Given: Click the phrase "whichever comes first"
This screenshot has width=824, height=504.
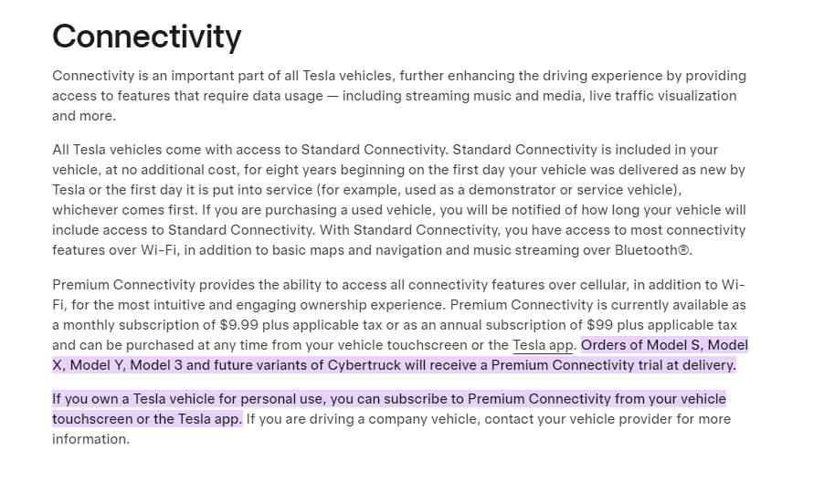Looking at the screenshot, I should tap(125, 210).
